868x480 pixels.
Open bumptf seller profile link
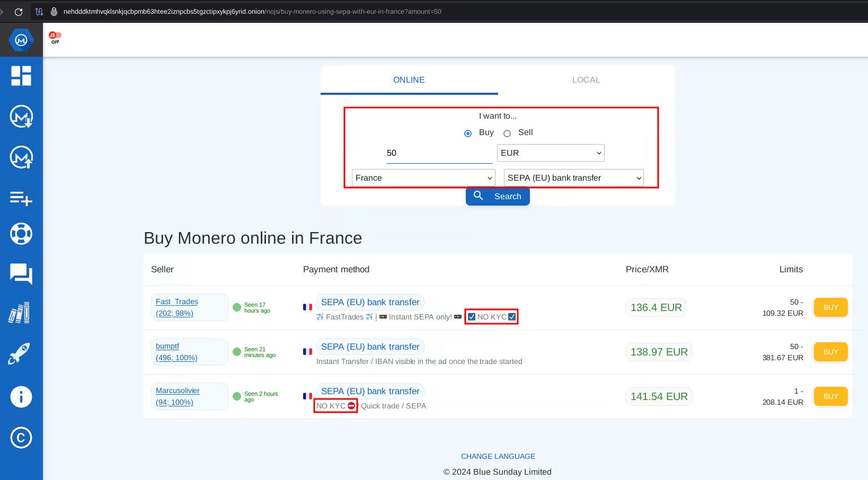[x=176, y=352]
